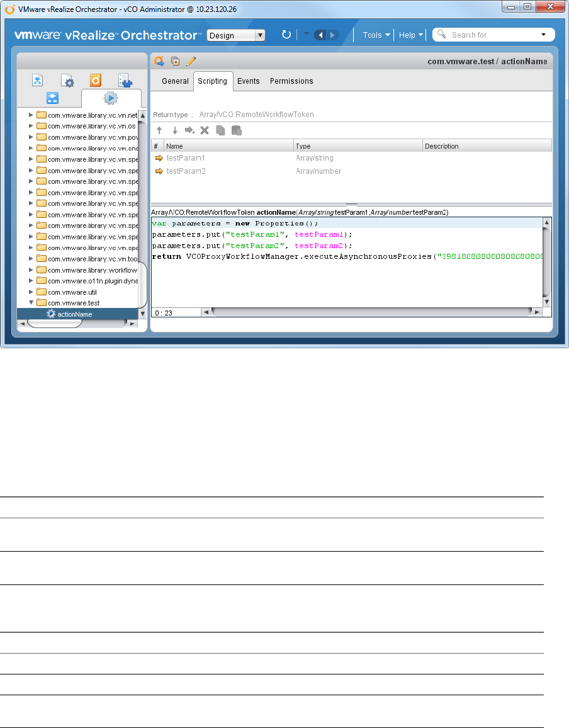Select the Actions view gear-play tab

110,98
